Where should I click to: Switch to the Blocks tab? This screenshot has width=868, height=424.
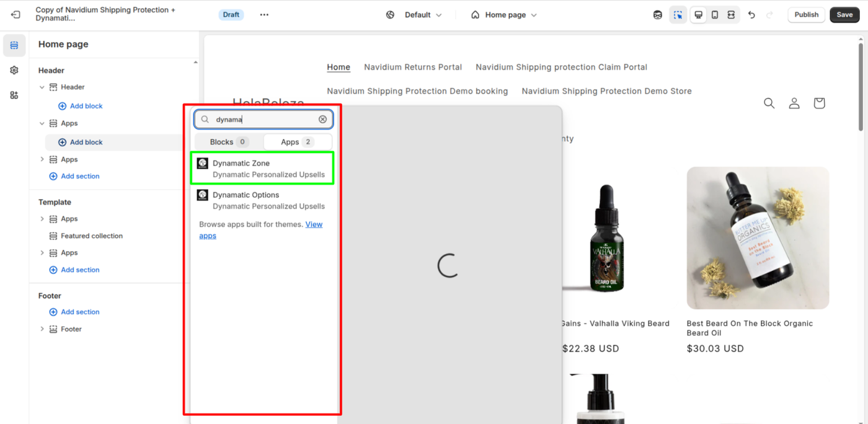tap(229, 142)
